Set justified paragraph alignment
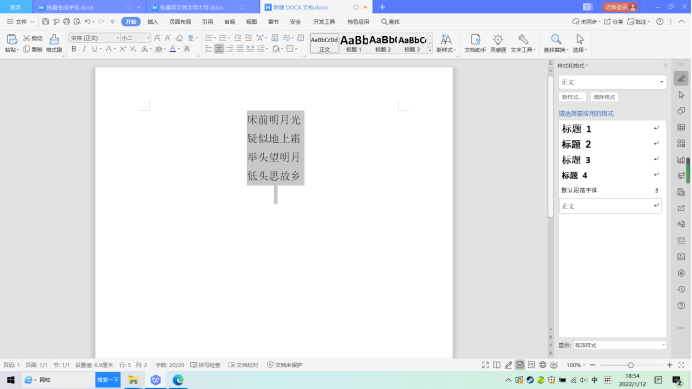692x389 pixels. pos(240,49)
